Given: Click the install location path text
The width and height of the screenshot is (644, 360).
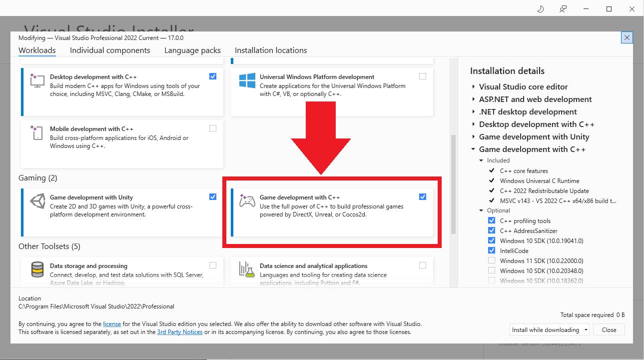Looking at the screenshot, I should 96,306.
